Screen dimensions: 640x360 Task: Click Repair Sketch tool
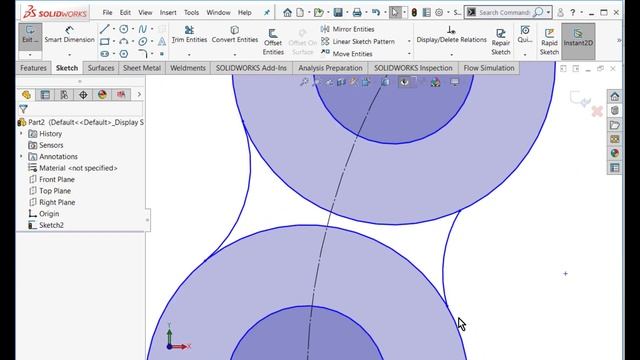tap(501, 42)
